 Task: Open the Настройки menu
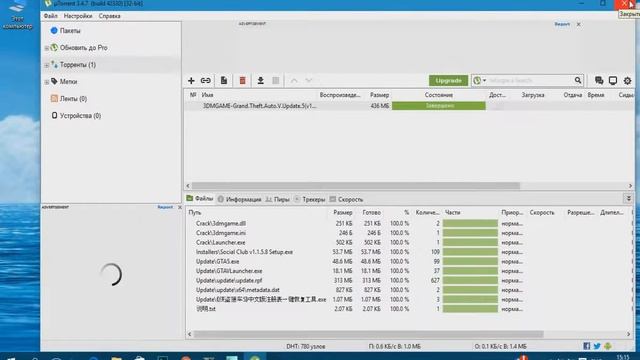[x=78, y=16]
